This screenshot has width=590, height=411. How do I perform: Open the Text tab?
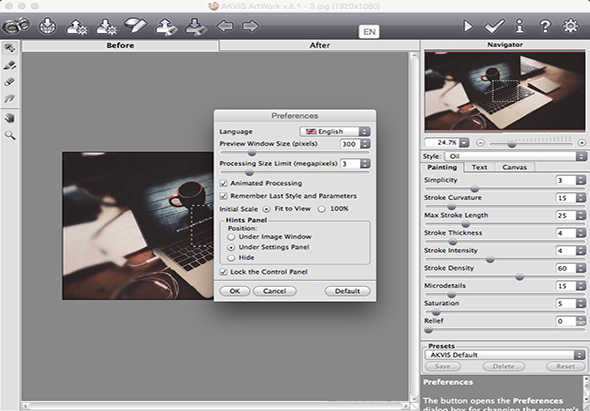pyautogui.click(x=479, y=167)
